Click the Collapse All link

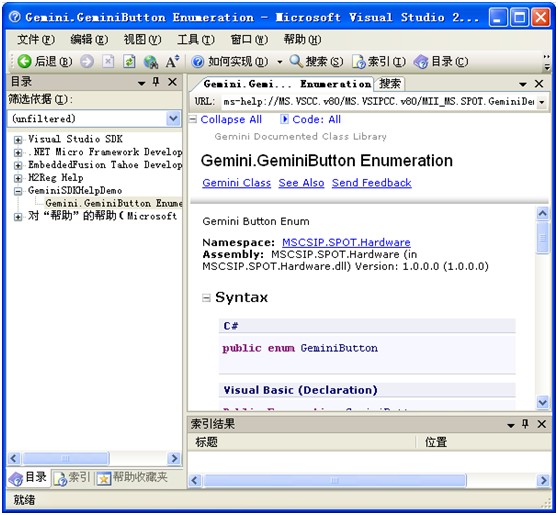pos(231,120)
